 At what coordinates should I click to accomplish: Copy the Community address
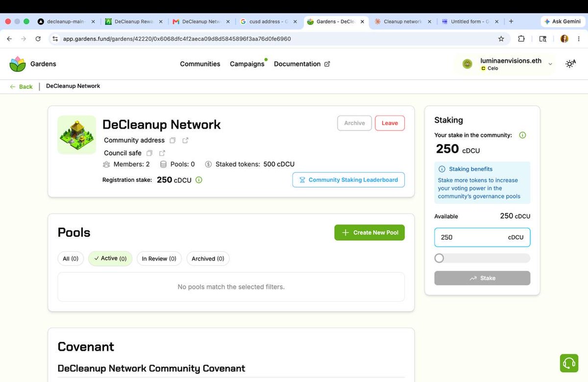click(x=172, y=141)
